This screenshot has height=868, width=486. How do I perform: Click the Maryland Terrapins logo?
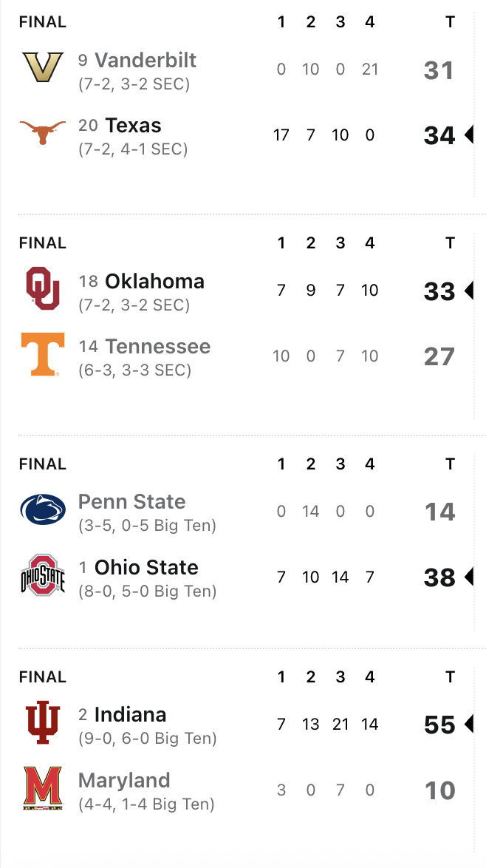pyautogui.click(x=43, y=788)
